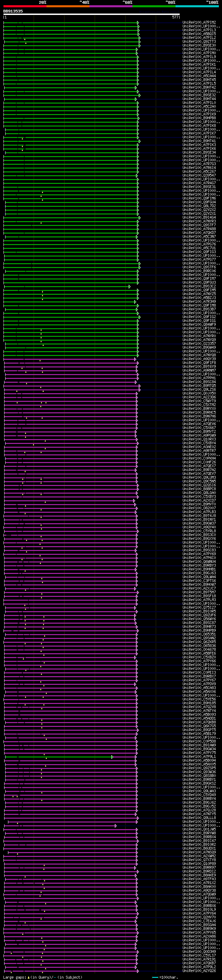Choose hit UniRef100_B9SE32
Viewport: 222px width, 980px height.
(x=199, y=95)
